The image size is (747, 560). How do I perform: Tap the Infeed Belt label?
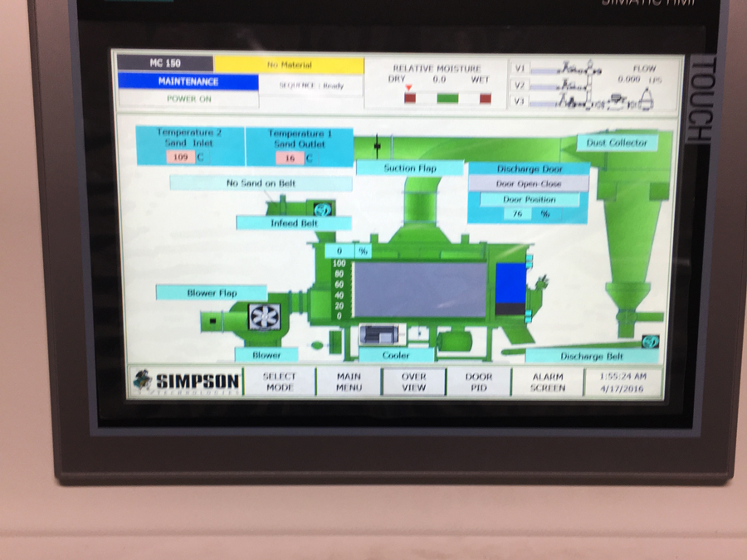pos(294,223)
